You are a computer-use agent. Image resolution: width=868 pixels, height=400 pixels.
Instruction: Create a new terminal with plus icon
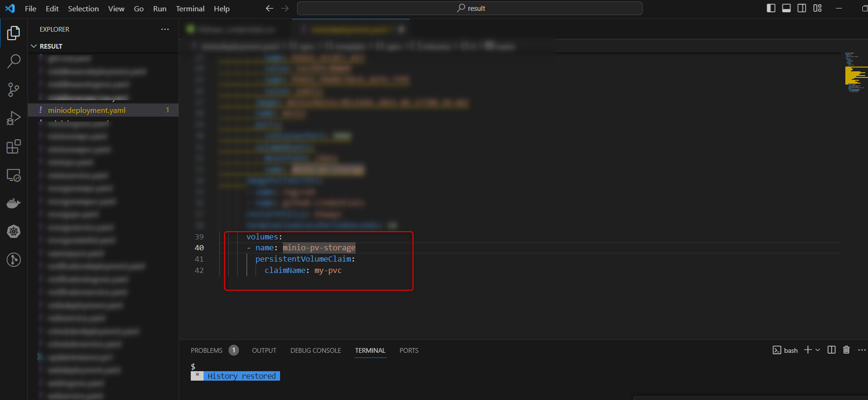pos(808,350)
